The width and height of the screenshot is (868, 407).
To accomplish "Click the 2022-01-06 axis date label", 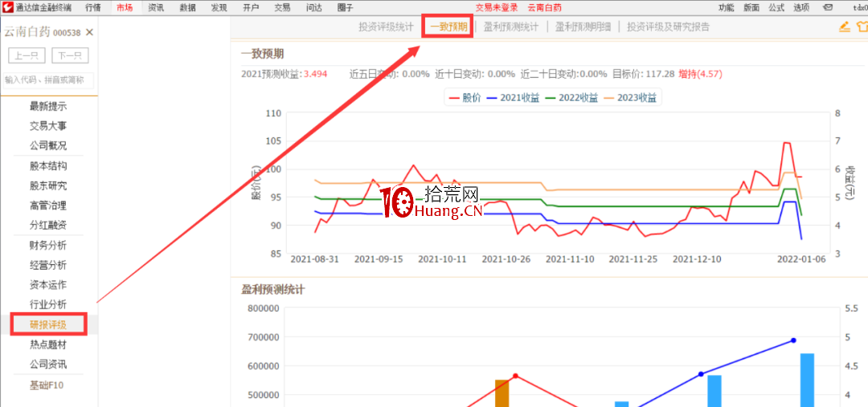I will click(801, 258).
